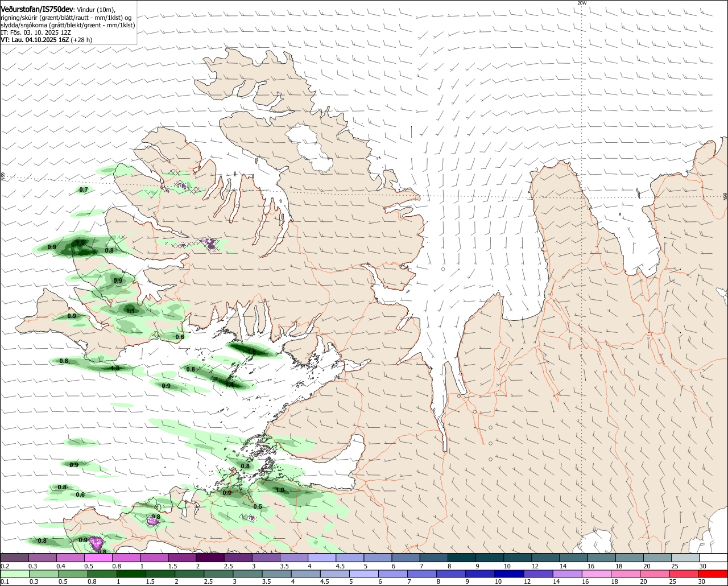Click the 20 label in lower legend row
This screenshot has height=586, width=728.
[643, 582]
